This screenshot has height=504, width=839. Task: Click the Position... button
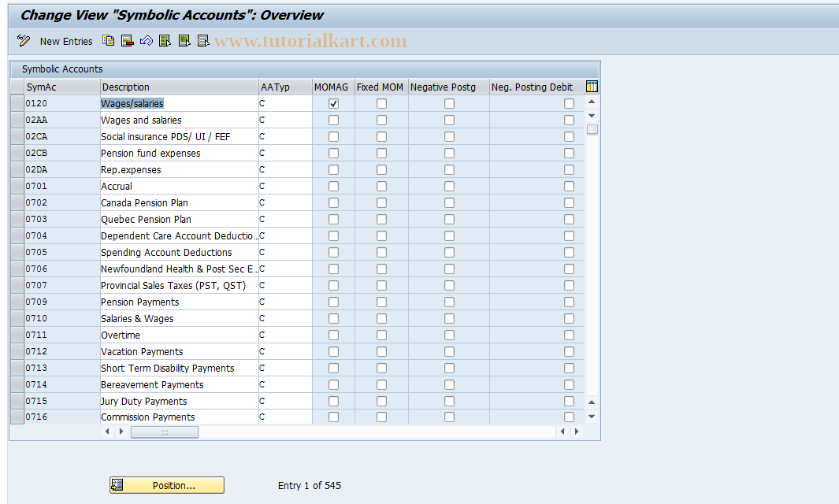[167, 485]
